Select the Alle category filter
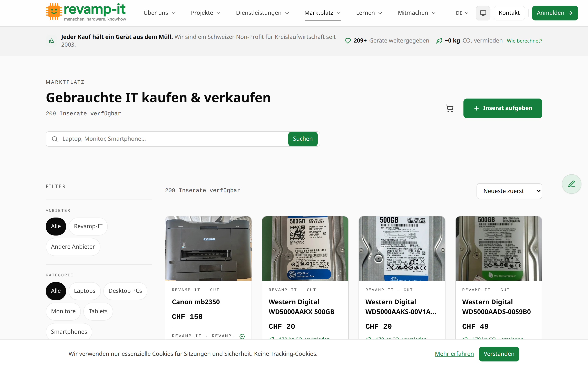Screen dimensions: 588x368 [x=56, y=291]
